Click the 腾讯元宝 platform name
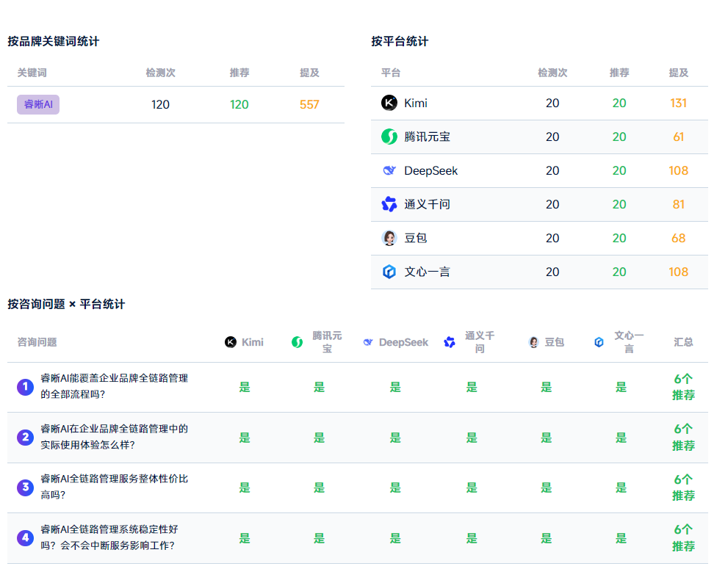The height and width of the screenshot is (569, 728). point(427,137)
